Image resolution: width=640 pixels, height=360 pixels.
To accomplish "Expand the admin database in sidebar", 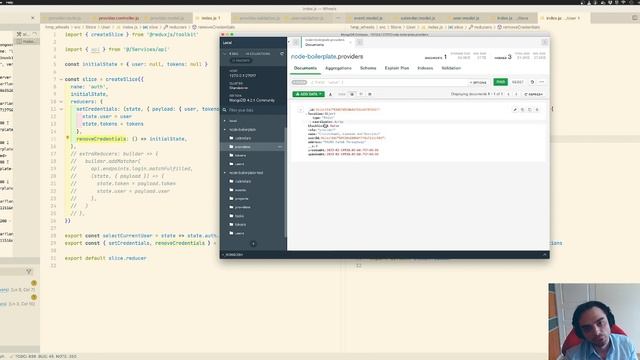I will (x=224, y=121).
